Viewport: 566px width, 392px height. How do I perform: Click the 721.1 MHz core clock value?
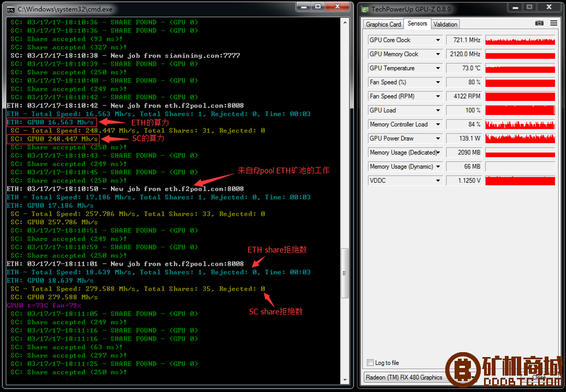(x=464, y=40)
